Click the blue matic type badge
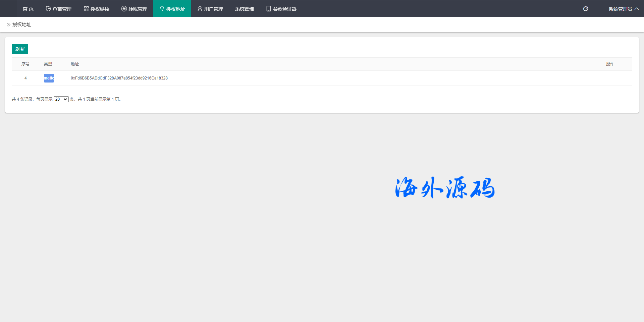The image size is (644, 322). coord(49,78)
